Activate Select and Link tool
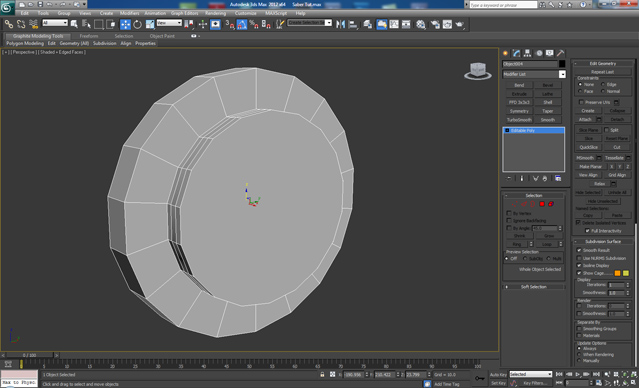The width and height of the screenshot is (639, 388). click(9, 24)
